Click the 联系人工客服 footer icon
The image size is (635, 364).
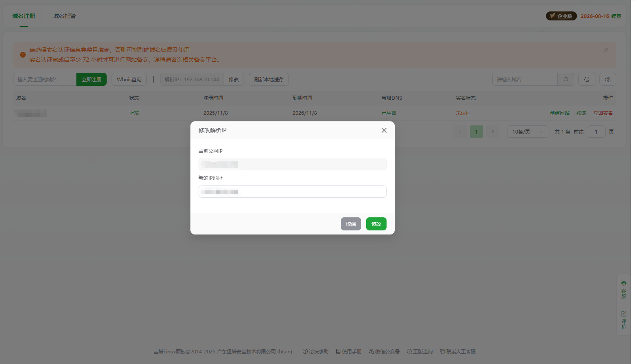point(442,351)
